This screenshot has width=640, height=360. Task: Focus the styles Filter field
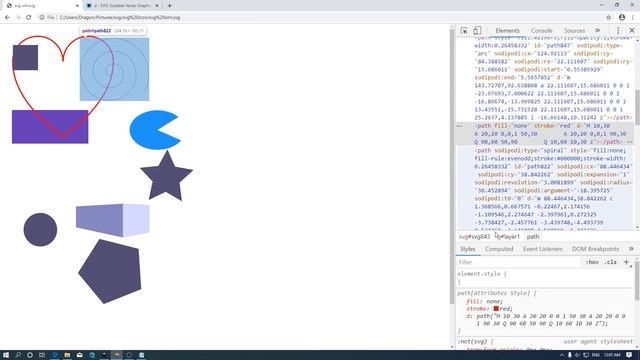pos(518,262)
